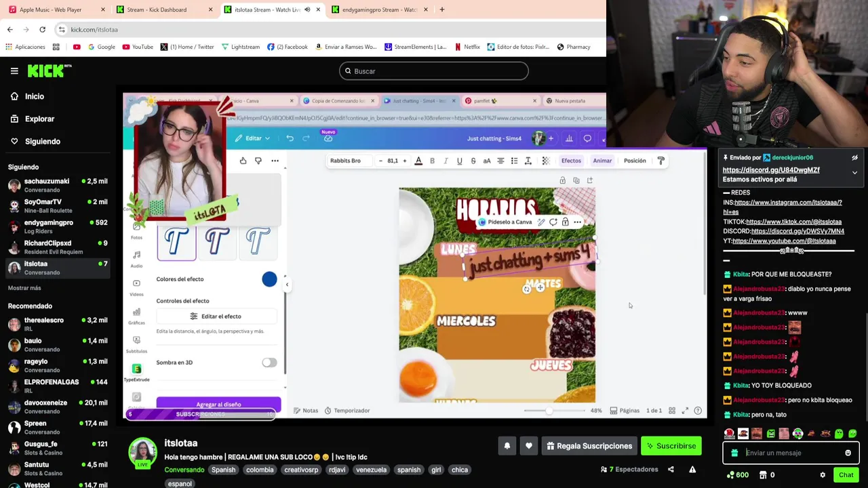
Task: Open the YouTube link in chat
Action: 784,241
